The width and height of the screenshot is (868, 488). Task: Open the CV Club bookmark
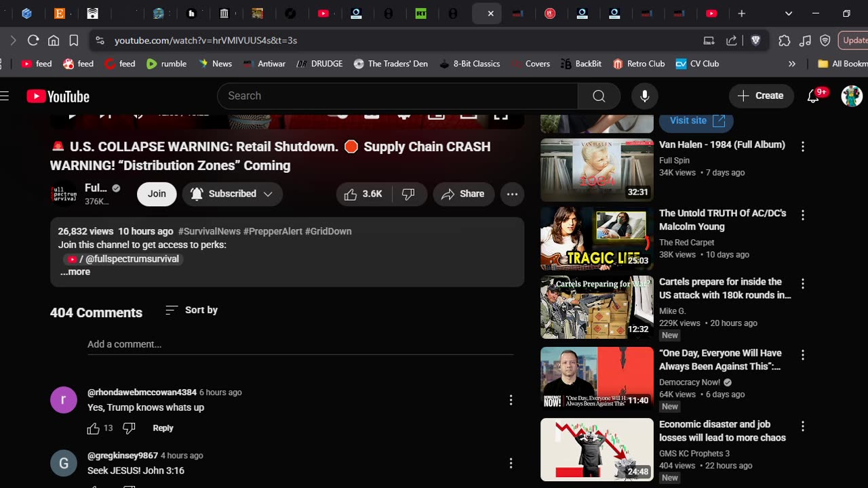click(x=697, y=64)
